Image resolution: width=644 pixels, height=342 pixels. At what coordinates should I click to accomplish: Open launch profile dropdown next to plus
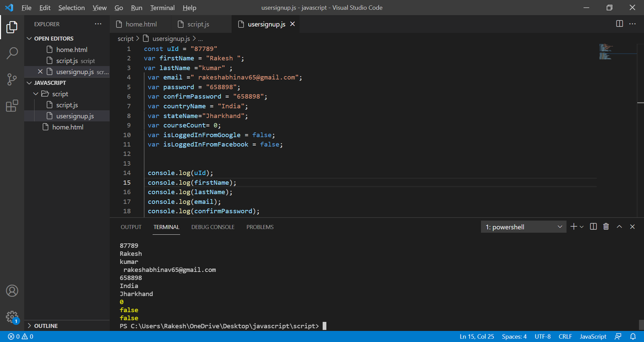pyautogui.click(x=582, y=227)
